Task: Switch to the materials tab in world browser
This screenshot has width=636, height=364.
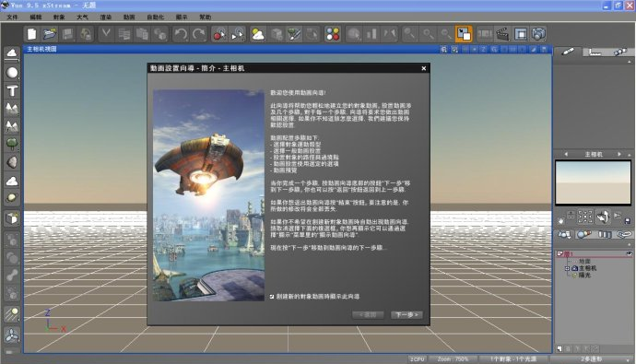Action: (584, 234)
